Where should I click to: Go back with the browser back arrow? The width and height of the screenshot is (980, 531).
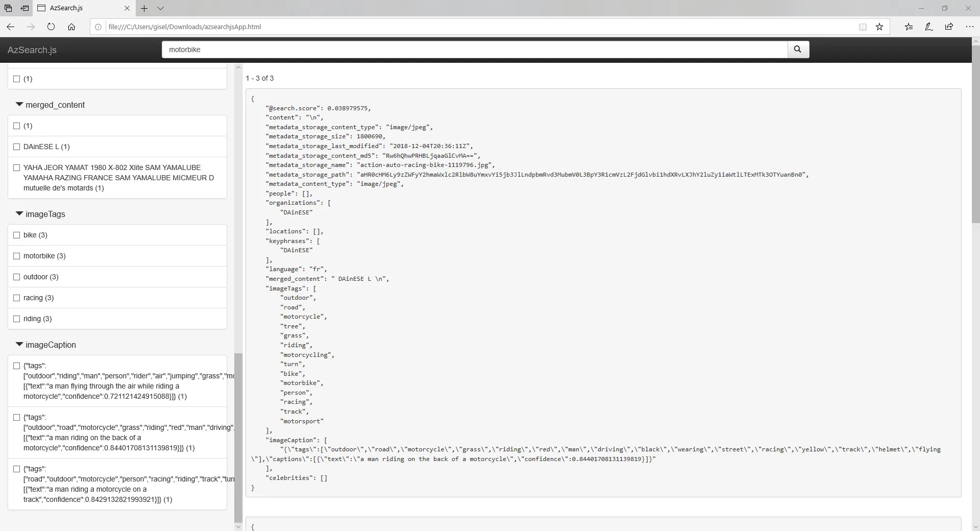[10, 27]
